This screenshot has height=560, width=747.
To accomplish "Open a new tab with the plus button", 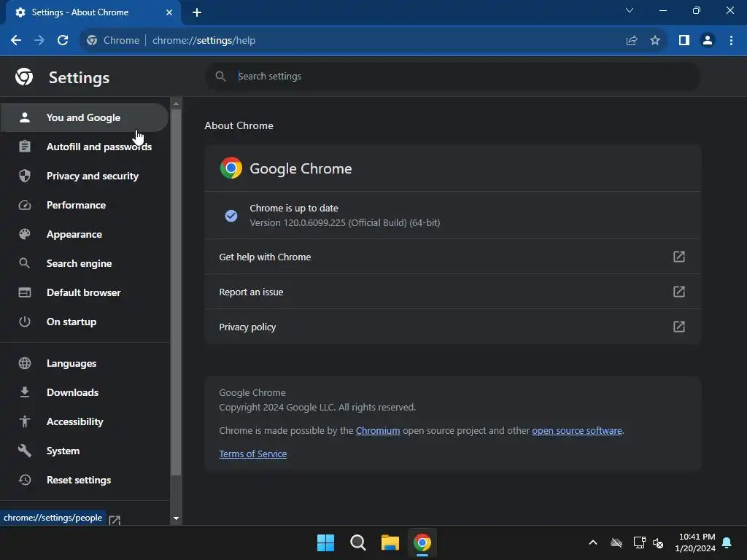I will (x=197, y=12).
